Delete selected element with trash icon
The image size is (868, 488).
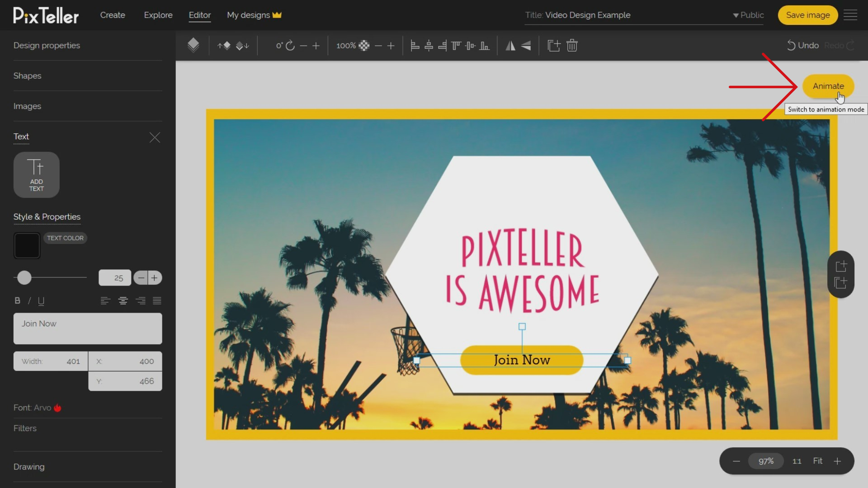click(572, 46)
